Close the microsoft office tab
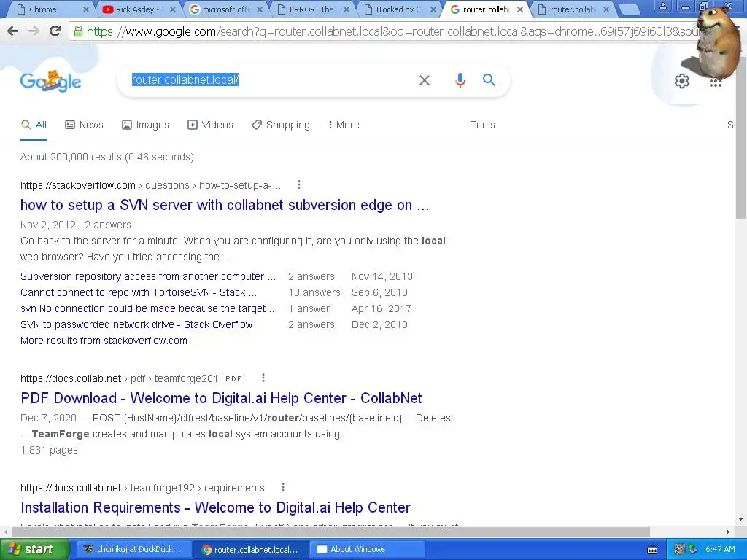 pyautogui.click(x=260, y=9)
